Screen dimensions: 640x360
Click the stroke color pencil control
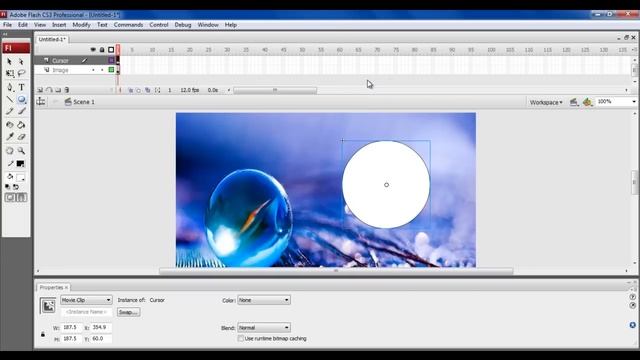(x=10, y=164)
